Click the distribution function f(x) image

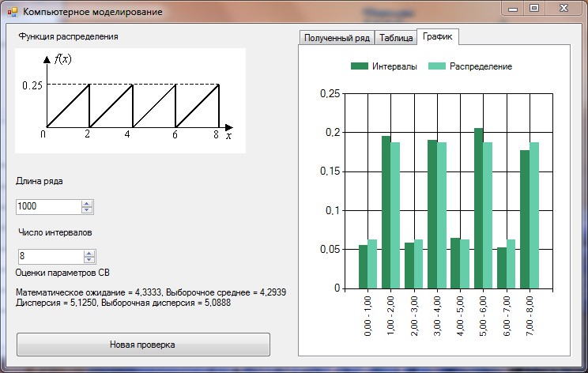tap(130, 100)
